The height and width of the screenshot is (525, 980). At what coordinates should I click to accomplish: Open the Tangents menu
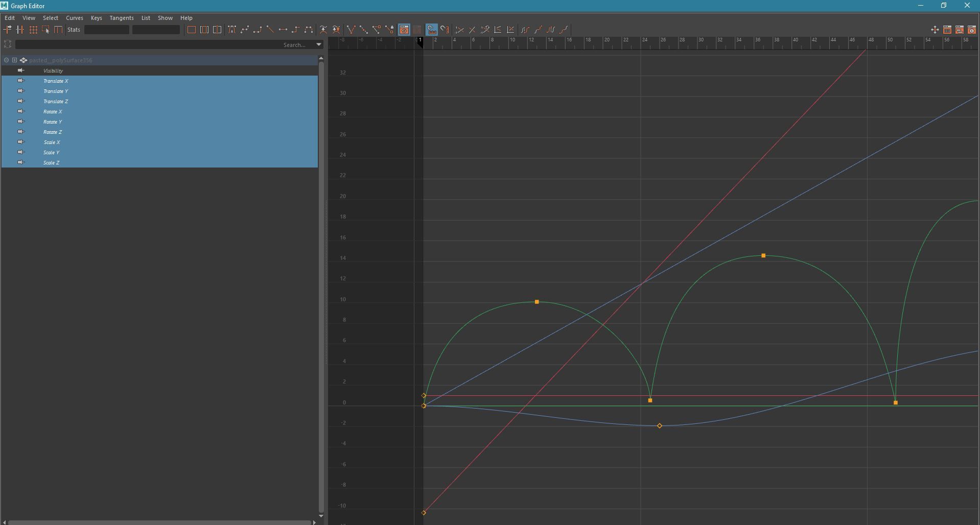(121, 18)
